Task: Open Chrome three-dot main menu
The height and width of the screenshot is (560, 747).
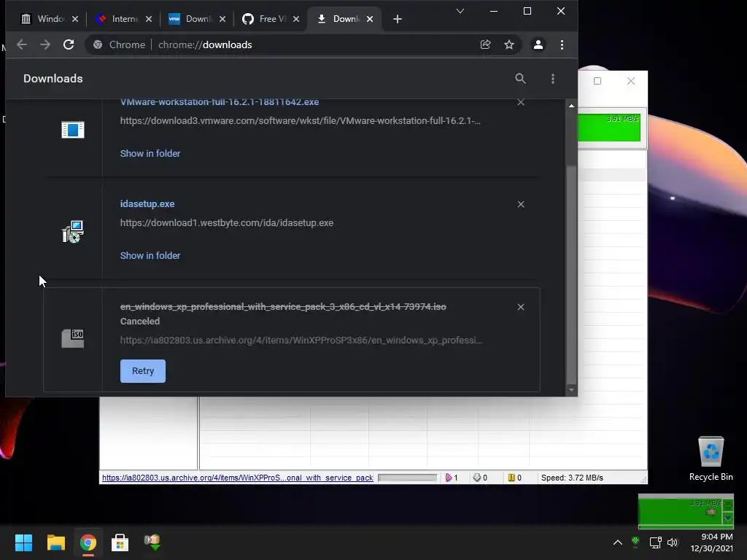Action: click(x=562, y=44)
